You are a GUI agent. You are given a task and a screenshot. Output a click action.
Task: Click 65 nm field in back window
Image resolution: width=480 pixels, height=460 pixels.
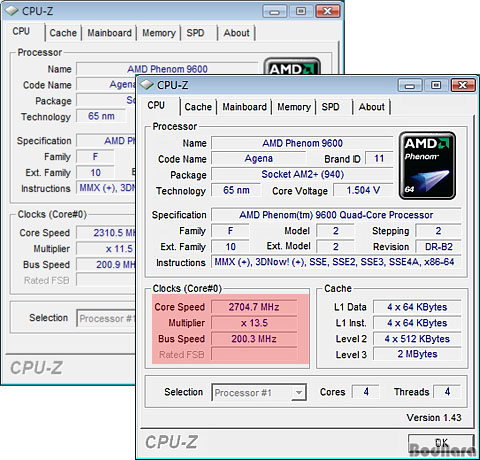pyautogui.click(x=101, y=116)
